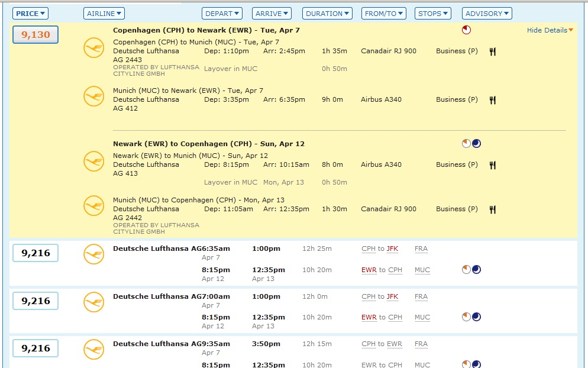Click the red clock advisory icon for Apr 7

click(466, 30)
